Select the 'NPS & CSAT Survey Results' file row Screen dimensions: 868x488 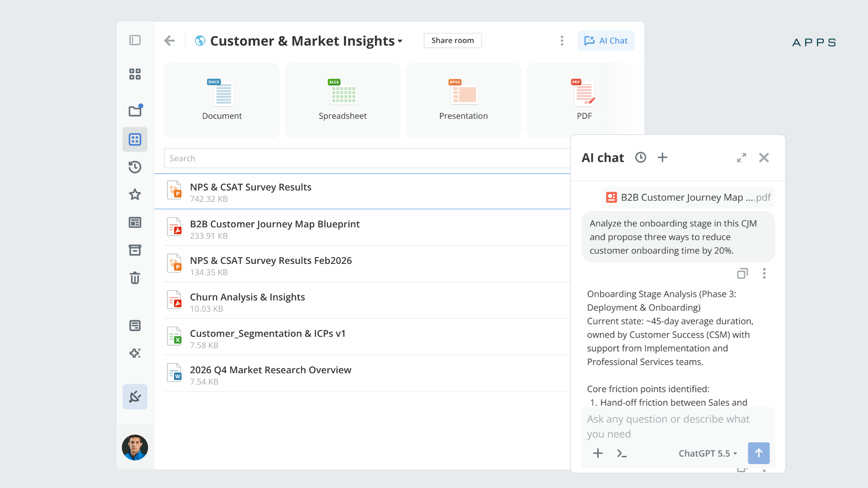362,192
